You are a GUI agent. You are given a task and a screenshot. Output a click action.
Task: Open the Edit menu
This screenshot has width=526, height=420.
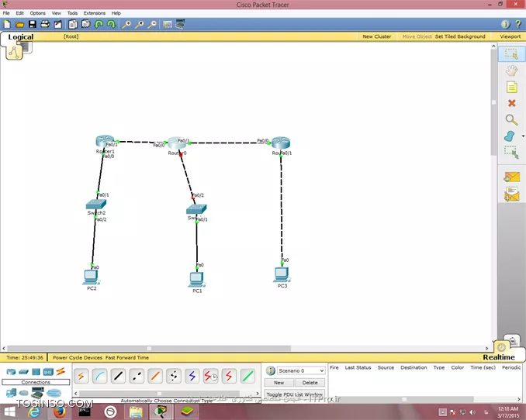click(20, 13)
